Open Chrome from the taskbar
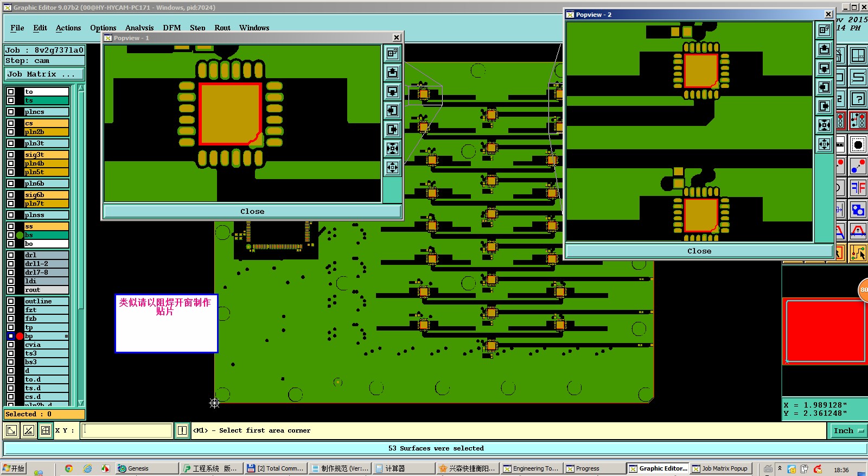Screen dimensions: 868x476 coord(69,468)
